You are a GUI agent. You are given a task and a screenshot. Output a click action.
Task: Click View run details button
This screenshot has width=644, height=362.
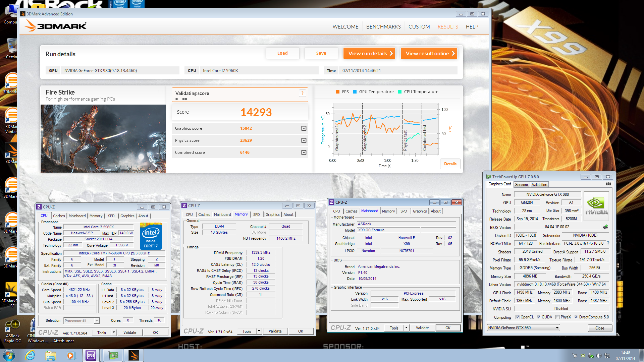point(369,53)
